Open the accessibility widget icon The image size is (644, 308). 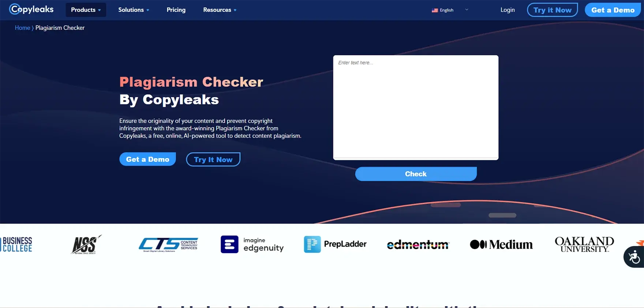tap(634, 257)
